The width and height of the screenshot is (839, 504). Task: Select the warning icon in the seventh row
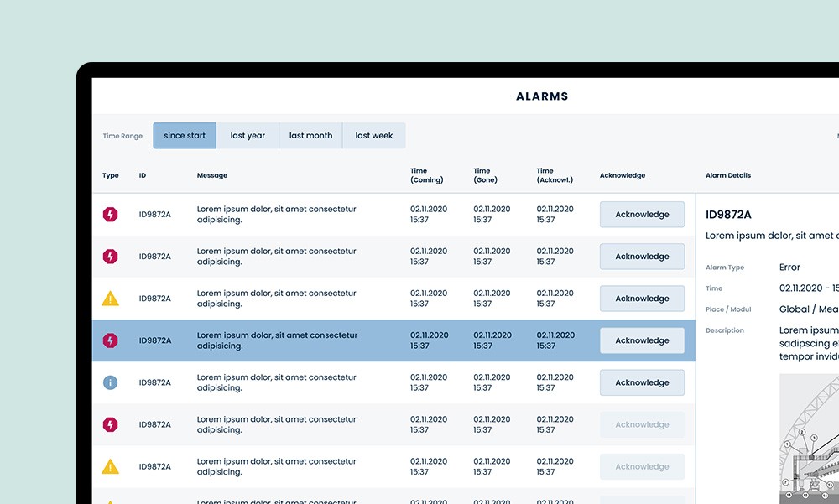coord(110,466)
